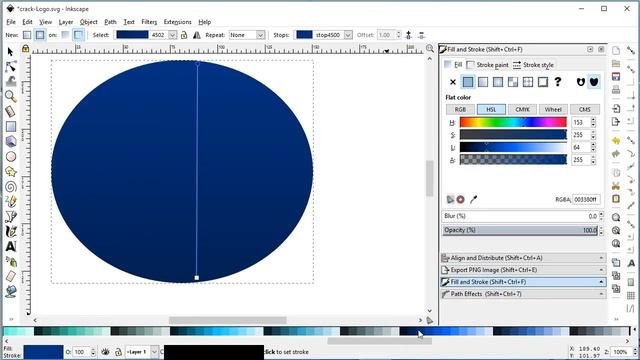Select the Calligraphy tool
Image resolution: width=640 pixels, height=360 pixels.
coord(11,231)
